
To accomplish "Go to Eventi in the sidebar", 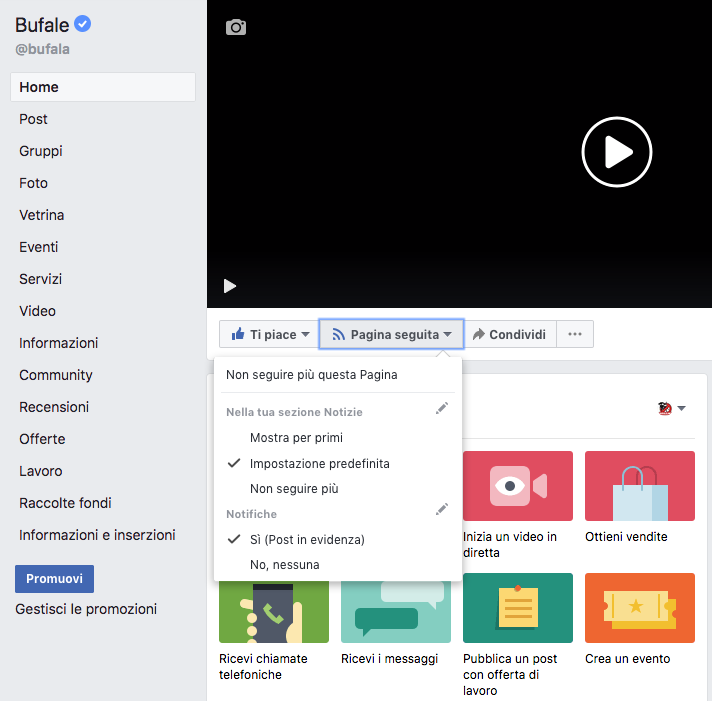I will (x=39, y=247).
